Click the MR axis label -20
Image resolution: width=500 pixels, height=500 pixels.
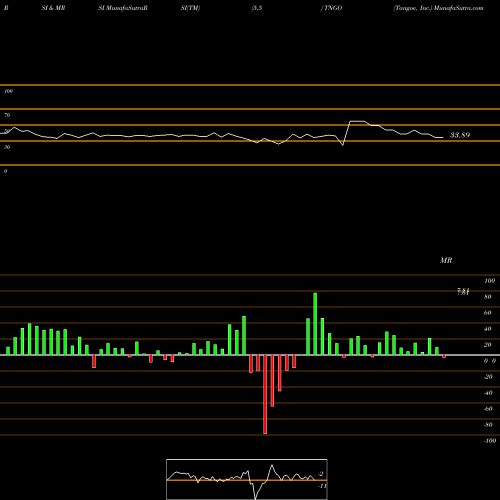click(x=488, y=377)
